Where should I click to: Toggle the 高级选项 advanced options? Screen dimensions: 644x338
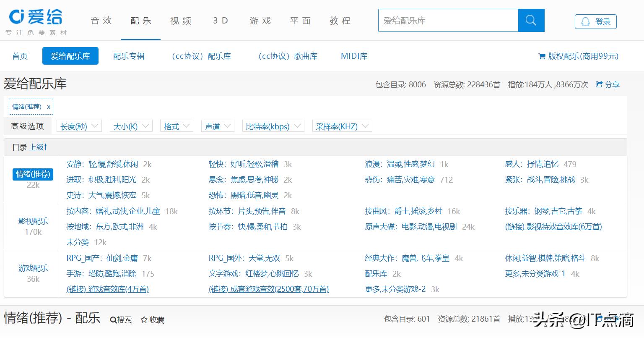point(27,126)
